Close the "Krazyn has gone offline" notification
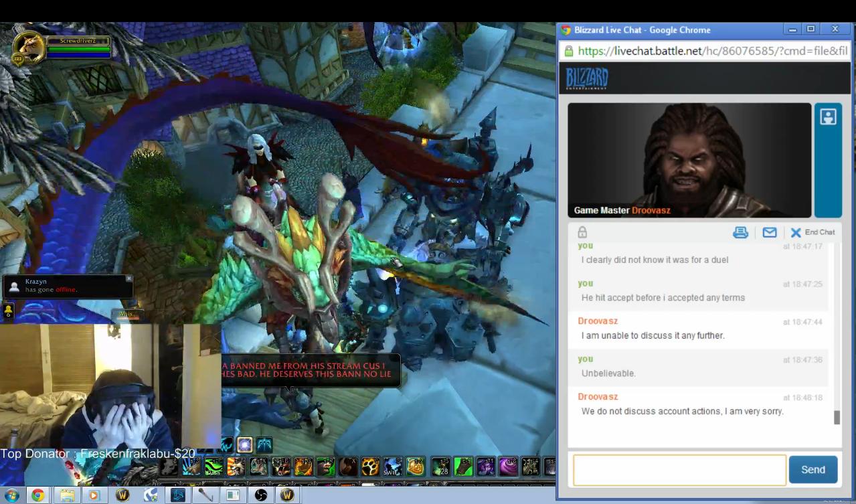The height and width of the screenshot is (504, 856). (x=129, y=278)
